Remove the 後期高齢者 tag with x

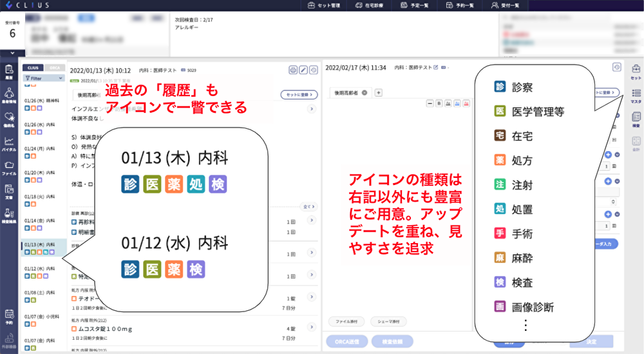pos(365,93)
